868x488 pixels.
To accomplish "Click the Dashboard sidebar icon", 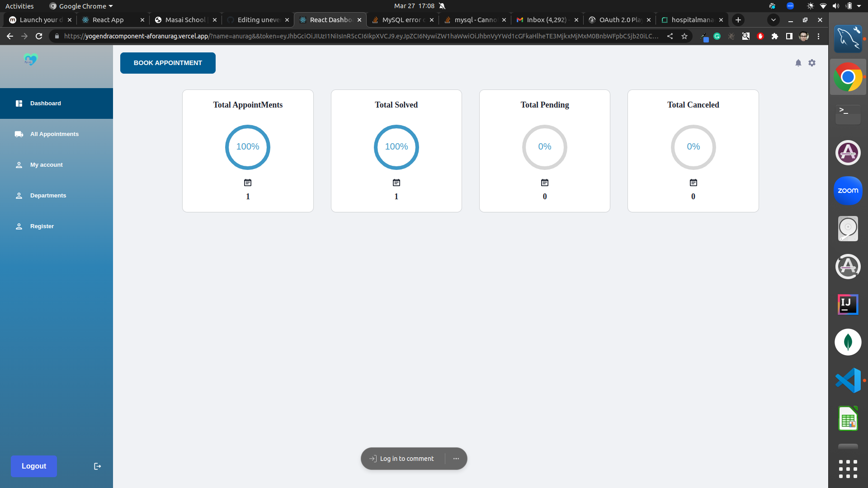I will pos(19,103).
